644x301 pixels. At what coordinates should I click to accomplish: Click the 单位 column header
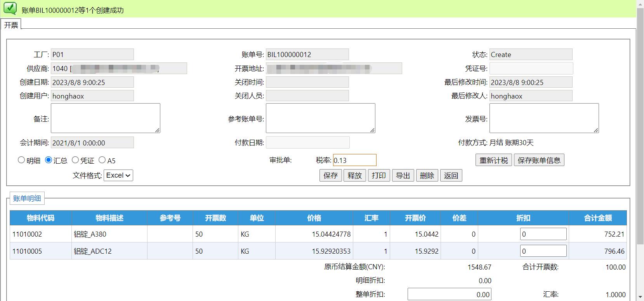point(257,218)
